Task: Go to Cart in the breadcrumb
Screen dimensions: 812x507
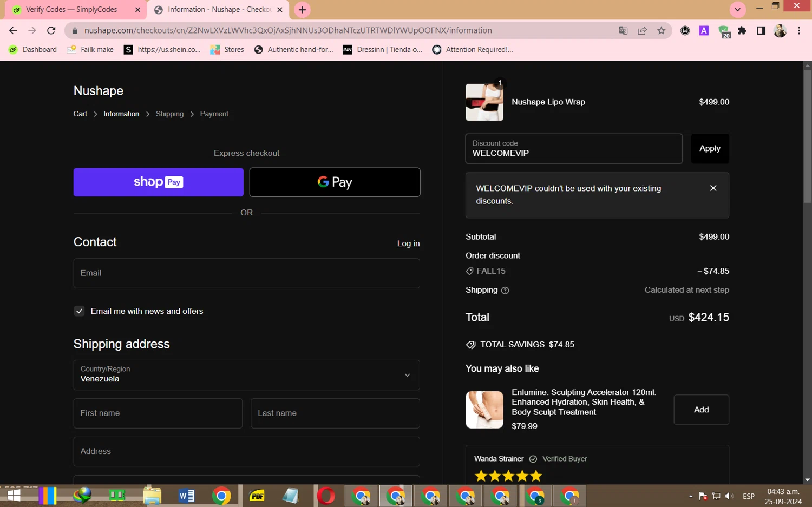Action: 80,114
